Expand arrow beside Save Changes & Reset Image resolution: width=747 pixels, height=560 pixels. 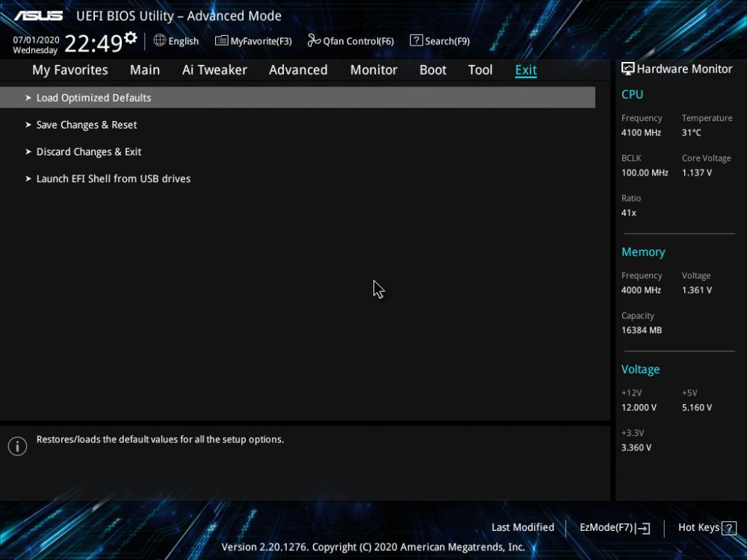click(28, 125)
